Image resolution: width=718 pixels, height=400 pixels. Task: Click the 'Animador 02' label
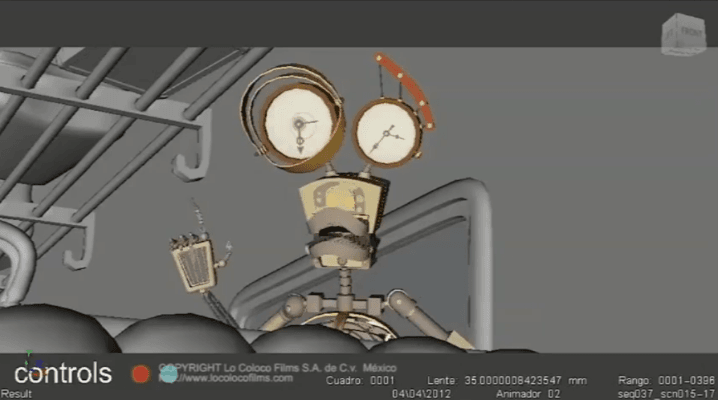pyautogui.click(x=528, y=394)
